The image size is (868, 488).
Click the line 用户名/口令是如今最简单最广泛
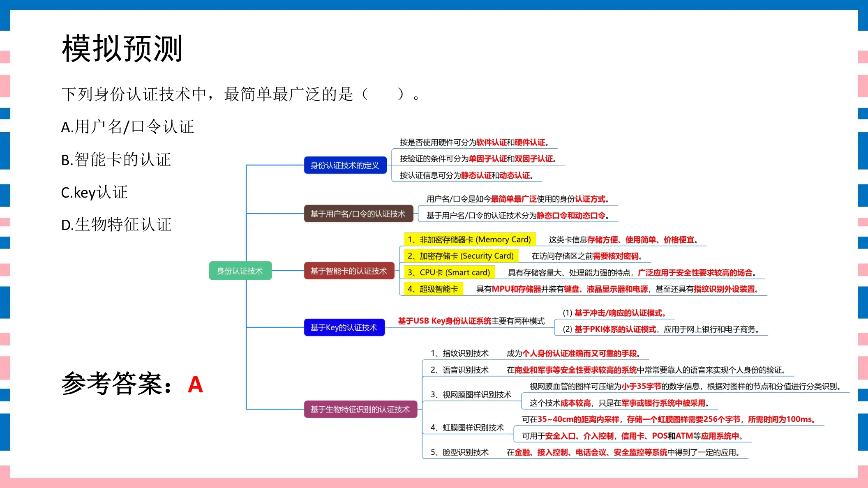tap(517, 199)
